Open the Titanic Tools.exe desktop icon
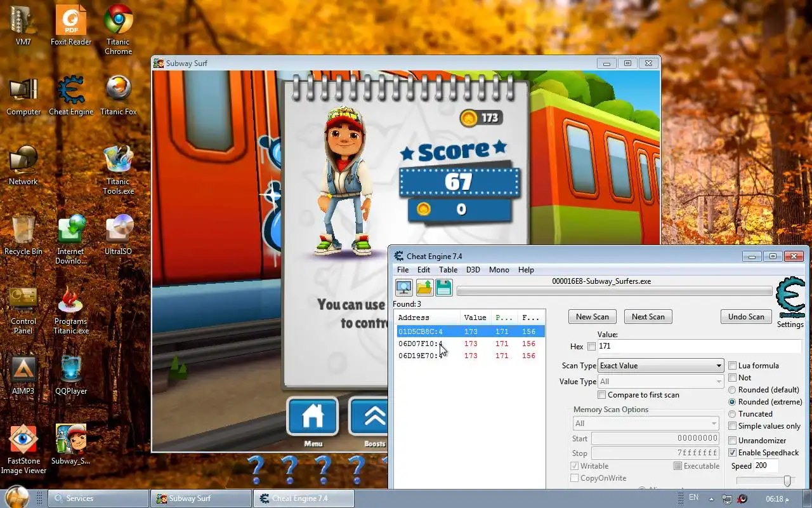The height and width of the screenshot is (508, 812). click(x=118, y=170)
